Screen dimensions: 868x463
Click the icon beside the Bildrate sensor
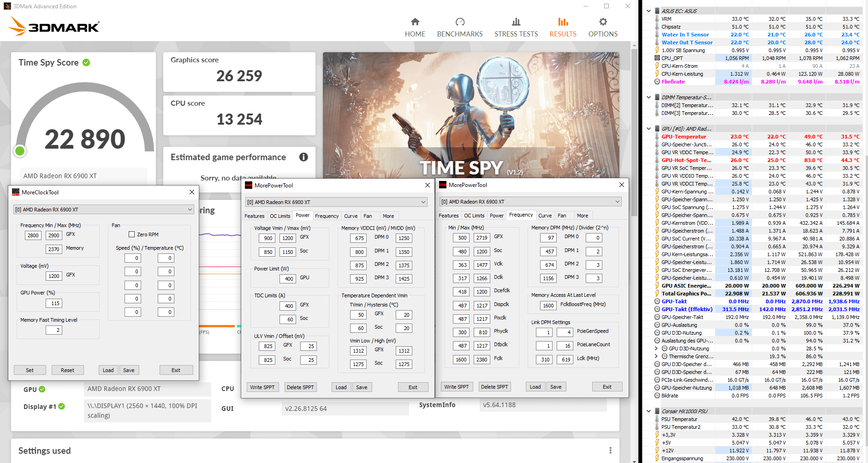pyautogui.click(x=657, y=396)
